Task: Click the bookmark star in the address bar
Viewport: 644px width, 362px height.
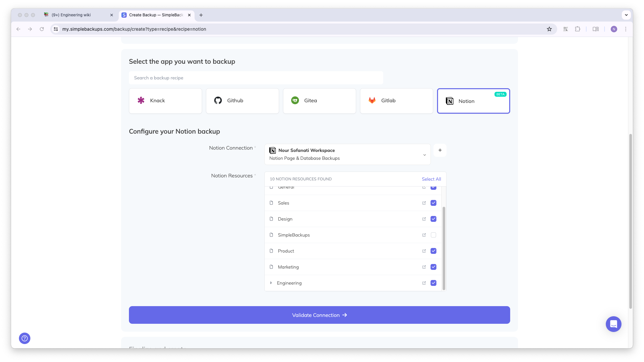Action: coord(549,29)
